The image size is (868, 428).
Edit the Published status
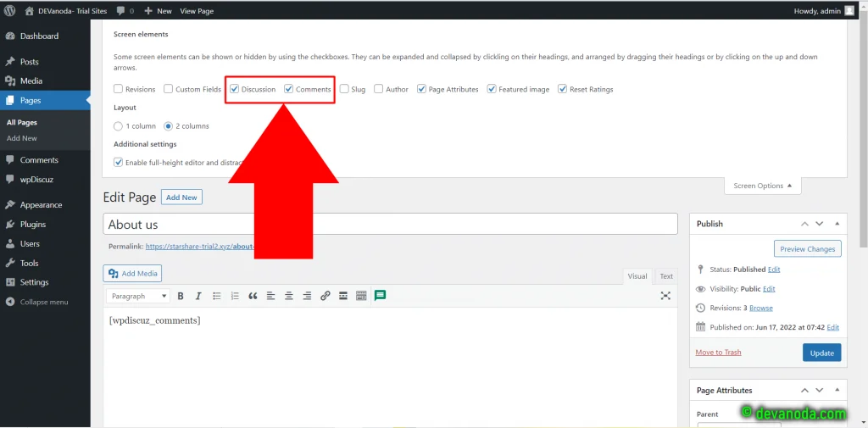coord(774,270)
